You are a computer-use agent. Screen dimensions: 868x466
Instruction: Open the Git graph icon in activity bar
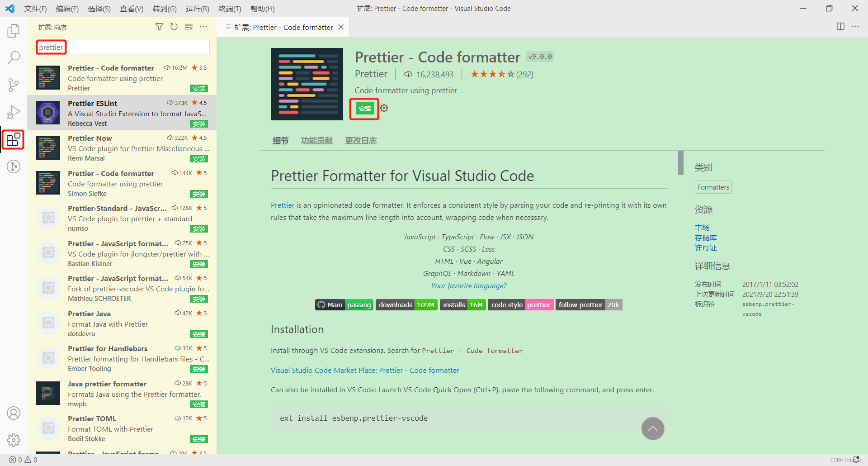14,166
